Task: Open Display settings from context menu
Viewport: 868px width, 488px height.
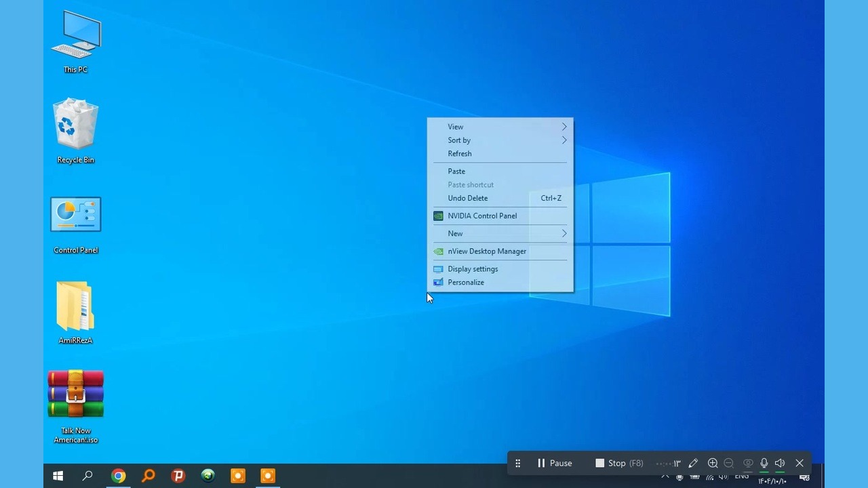Action: [x=473, y=269]
